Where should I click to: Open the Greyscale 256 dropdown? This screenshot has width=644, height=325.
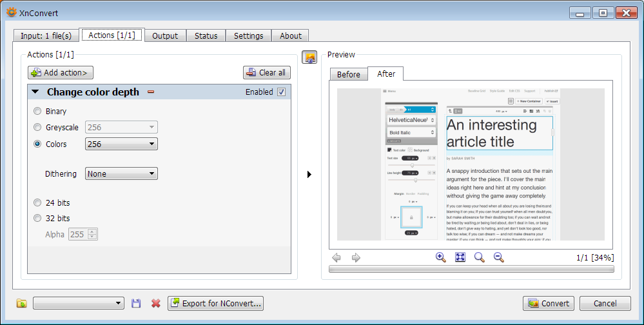(121, 128)
